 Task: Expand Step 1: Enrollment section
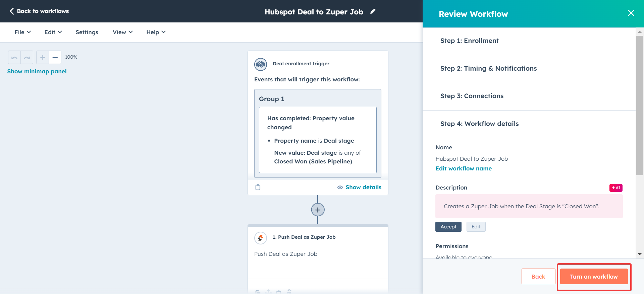pos(469,41)
